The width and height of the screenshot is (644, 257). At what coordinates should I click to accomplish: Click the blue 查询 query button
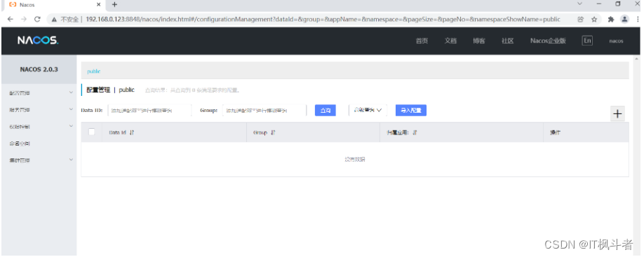[x=326, y=110]
